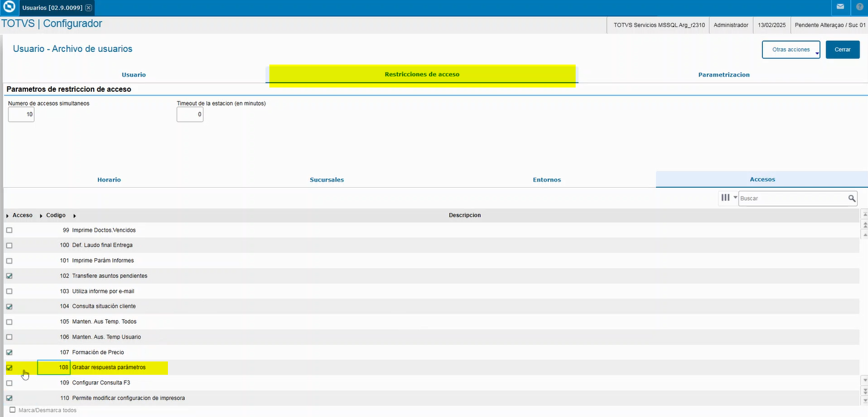Click the Buscar magnifier icon
The width and height of the screenshot is (868, 417).
click(x=852, y=198)
